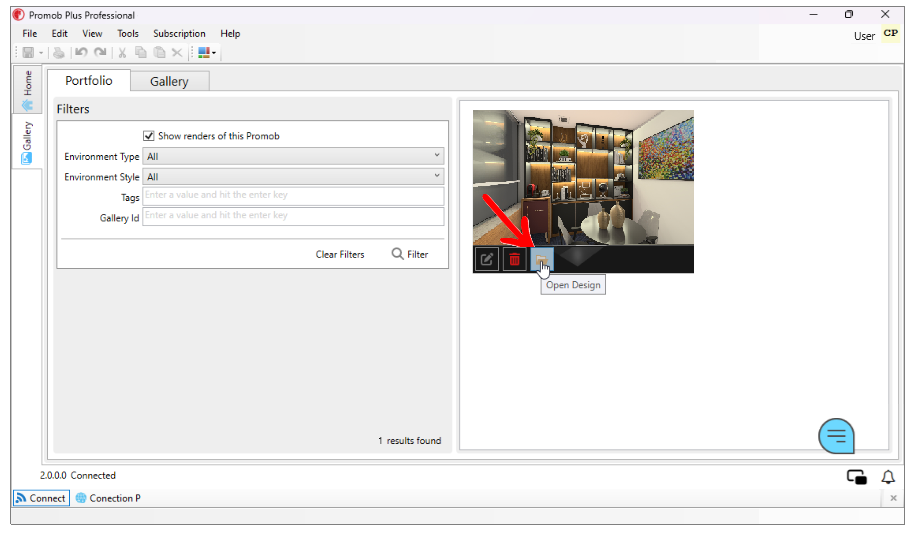Close the bottom connection bar X
This screenshot has width=915, height=539.
[x=893, y=498]
